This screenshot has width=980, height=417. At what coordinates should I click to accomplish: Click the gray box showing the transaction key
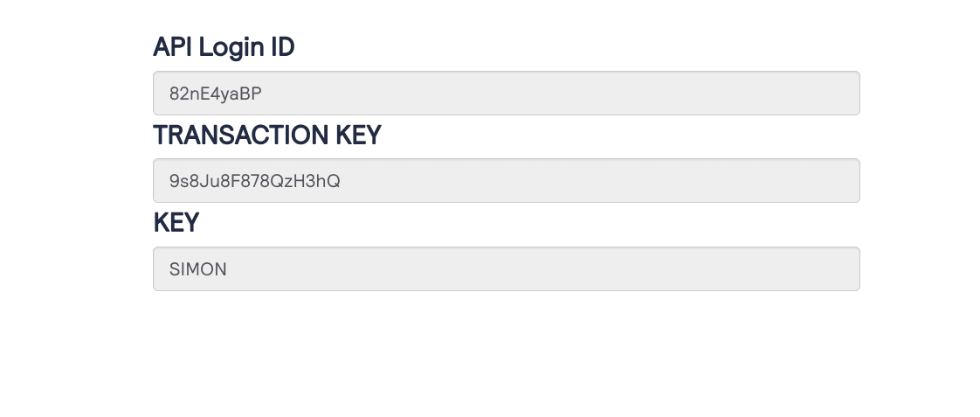click(x=507, y=181)
